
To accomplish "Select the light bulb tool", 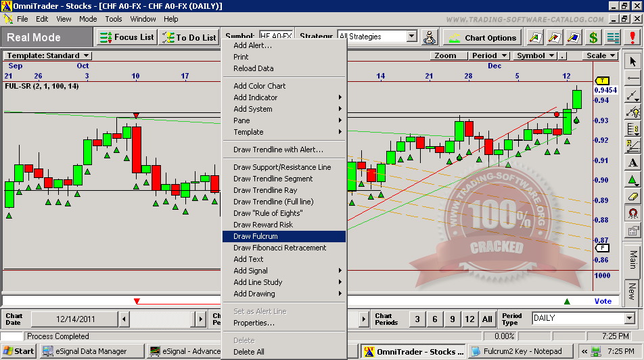I will tap(632, 112).
